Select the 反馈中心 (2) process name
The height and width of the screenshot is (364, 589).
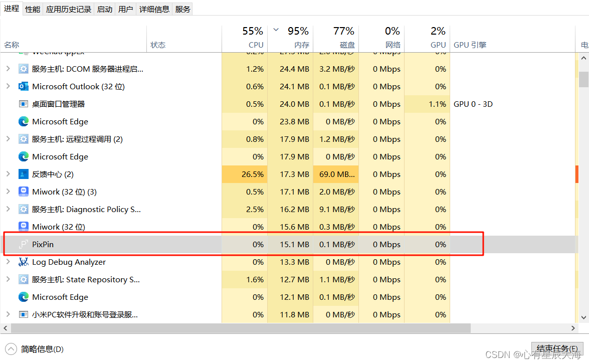coord(53,174)
